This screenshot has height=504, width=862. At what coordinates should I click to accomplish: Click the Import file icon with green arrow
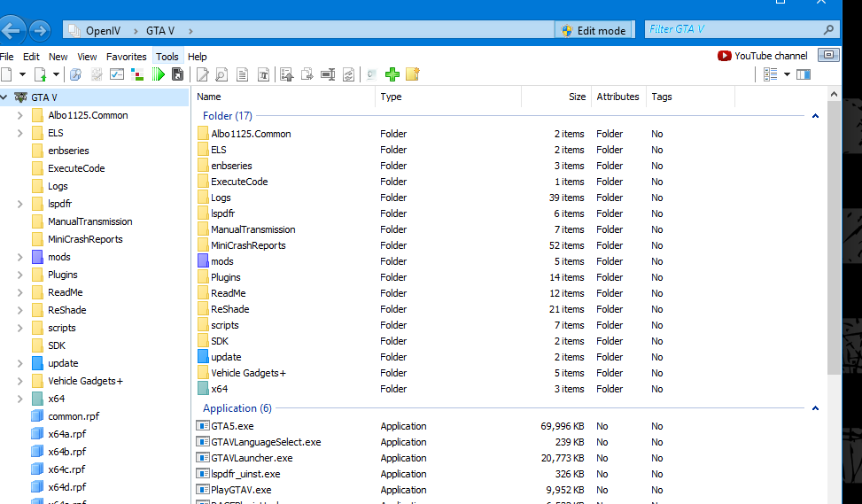40,74
